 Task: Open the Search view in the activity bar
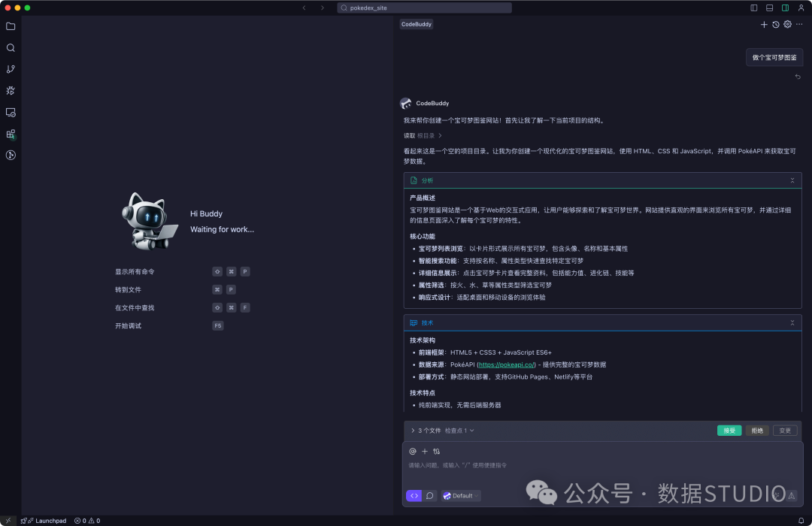pos(11,47)
